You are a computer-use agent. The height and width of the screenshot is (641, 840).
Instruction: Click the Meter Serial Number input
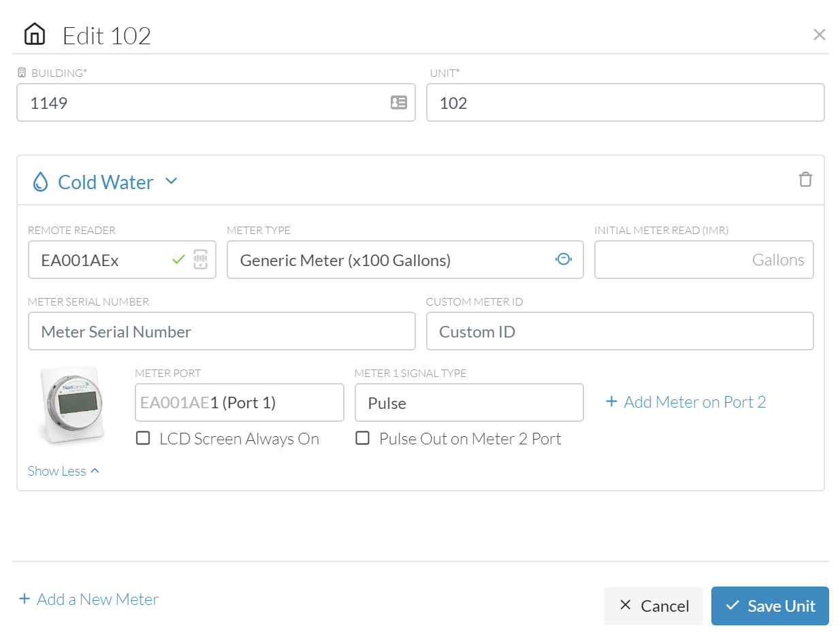222,331
